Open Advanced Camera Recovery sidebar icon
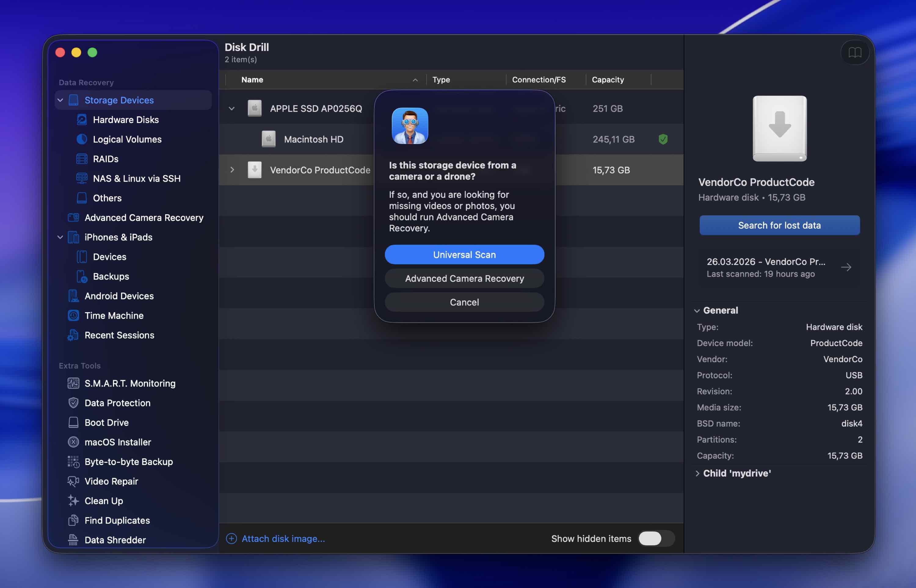Screen dimensions: 916x588 (x=73, y=218)
